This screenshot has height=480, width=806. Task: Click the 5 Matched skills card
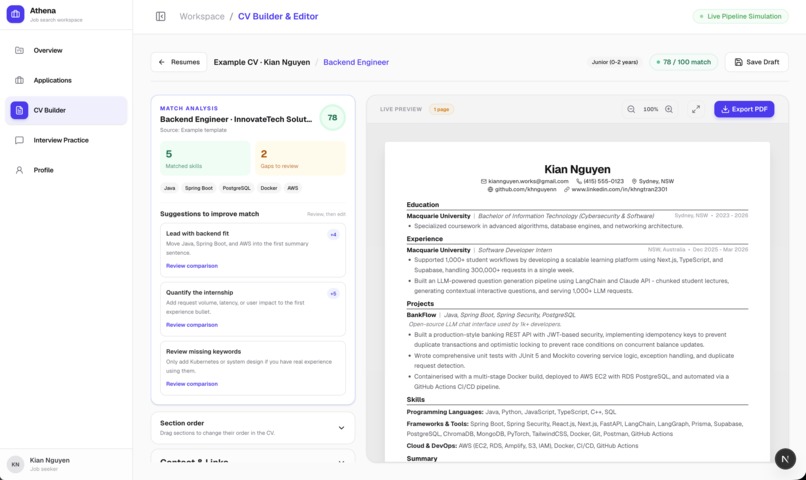(x=205, y=158)
